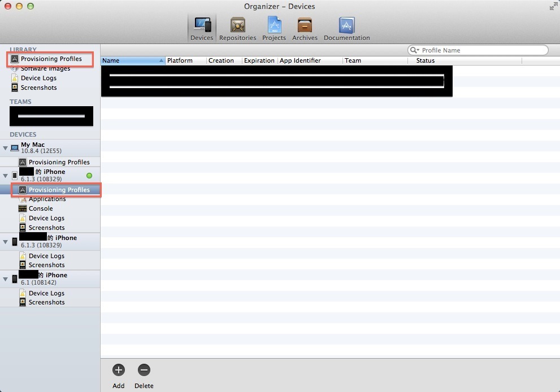Open Device Logs for disconnected 6.1.3 iPhone
560x392 pixels.
point(46,256)
